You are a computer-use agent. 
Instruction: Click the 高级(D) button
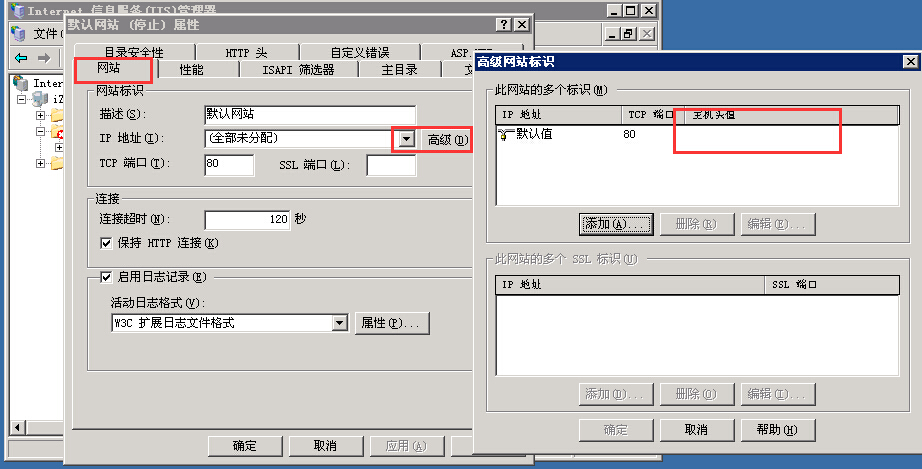(447, 140)
